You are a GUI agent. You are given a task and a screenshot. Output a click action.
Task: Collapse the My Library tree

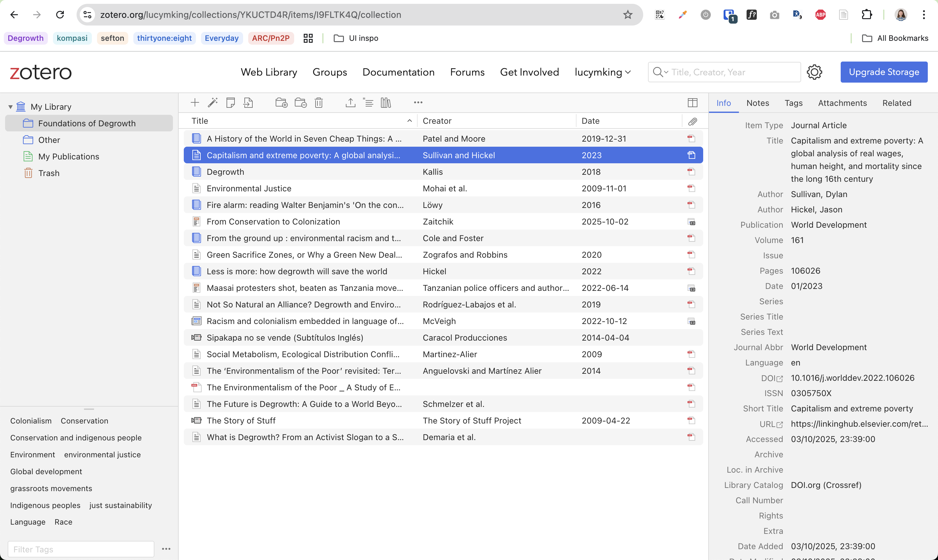(x=11, y=107)
